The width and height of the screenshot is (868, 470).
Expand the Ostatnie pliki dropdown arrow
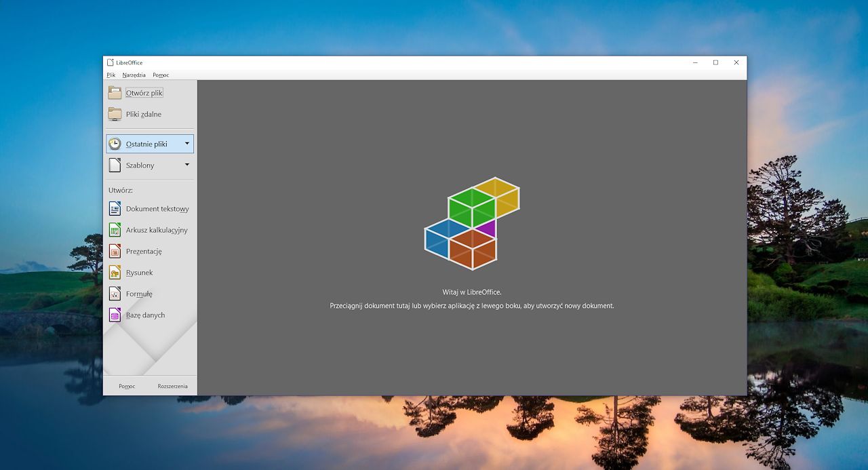pos(187,144)
